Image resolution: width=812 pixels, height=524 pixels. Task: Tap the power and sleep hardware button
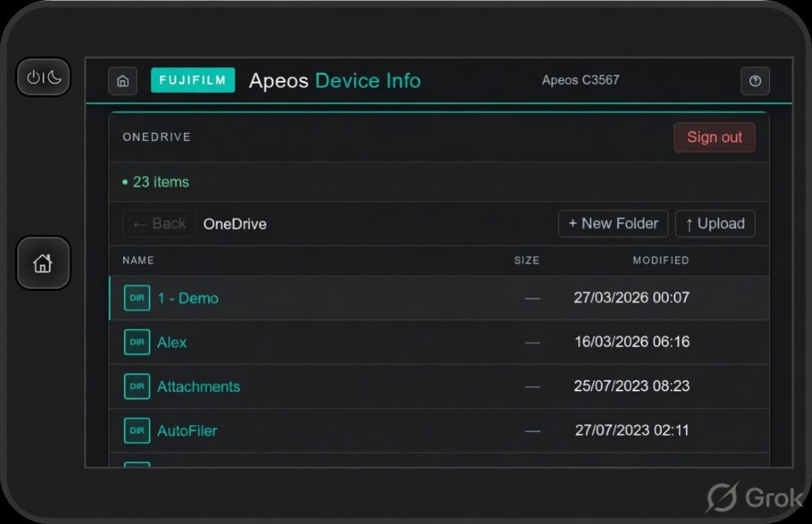pyautogui.click(x=43, y=78)
